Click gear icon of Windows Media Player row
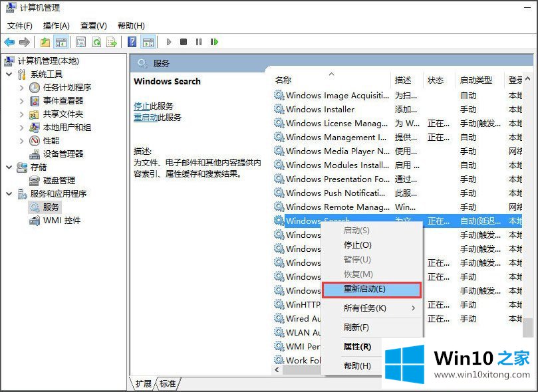Image resolution: width=538 pixels, height=392 pixels. pos(279,151)
